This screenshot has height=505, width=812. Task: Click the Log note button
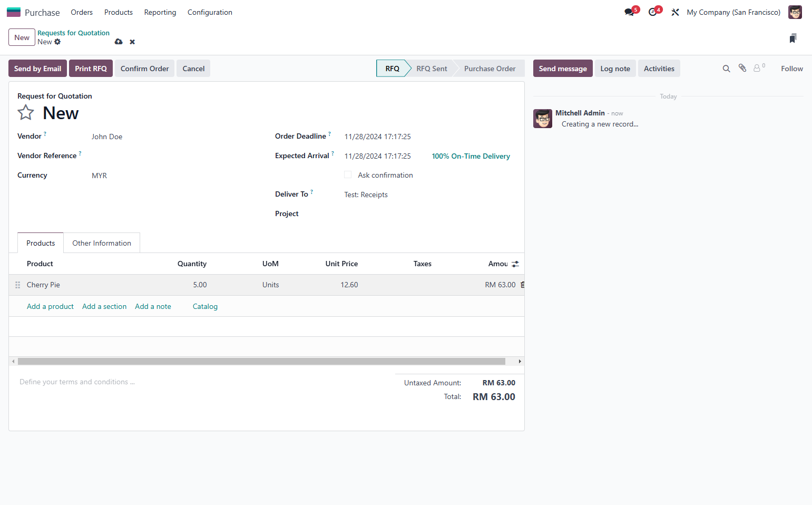tap(615, 69)
